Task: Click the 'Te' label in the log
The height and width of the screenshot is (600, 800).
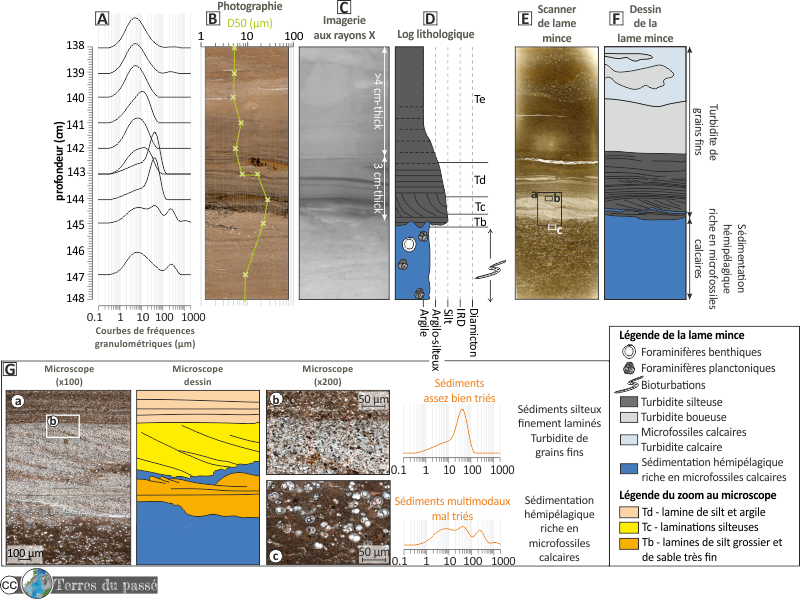Action: pos(480,99)
